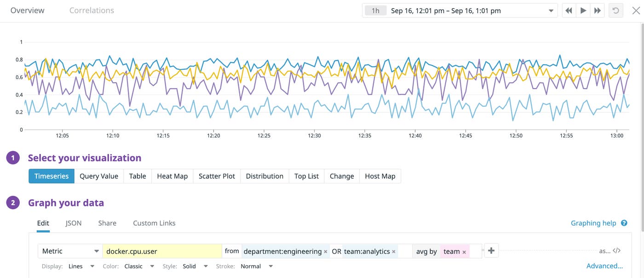This screenshot has width=644, height=278.
Task: Click the Advanced link
Action: (604, 266)
